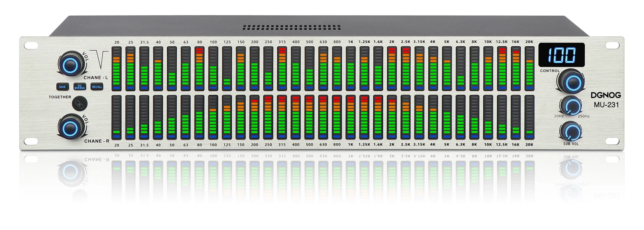This screenshot has width=644, height=230.
Task: Click the CHANE-R 400 Hz band meter
Action: tap(296, 117)
